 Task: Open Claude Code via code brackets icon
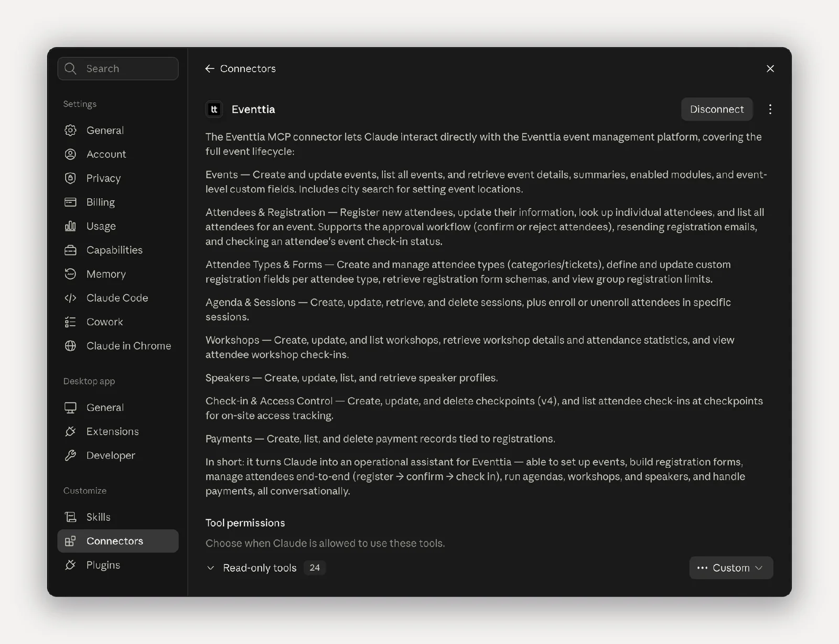[70, 298]
